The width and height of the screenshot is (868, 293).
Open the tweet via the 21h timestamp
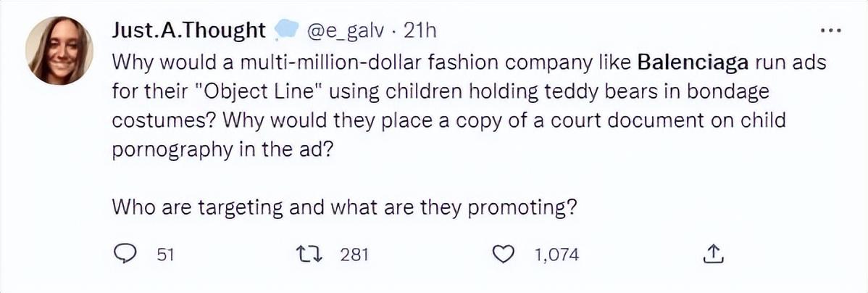point(419,30)
